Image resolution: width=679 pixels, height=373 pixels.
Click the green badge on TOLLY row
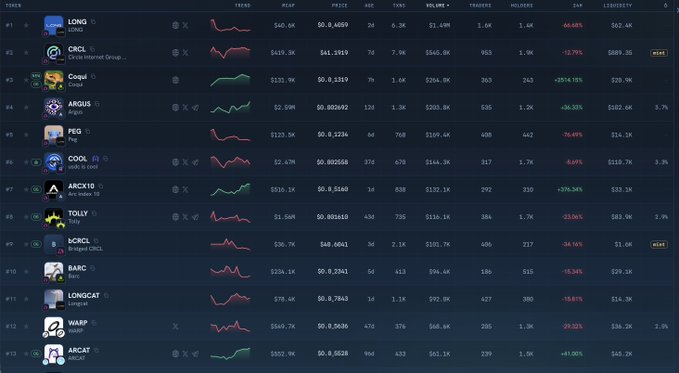(36, 217)
